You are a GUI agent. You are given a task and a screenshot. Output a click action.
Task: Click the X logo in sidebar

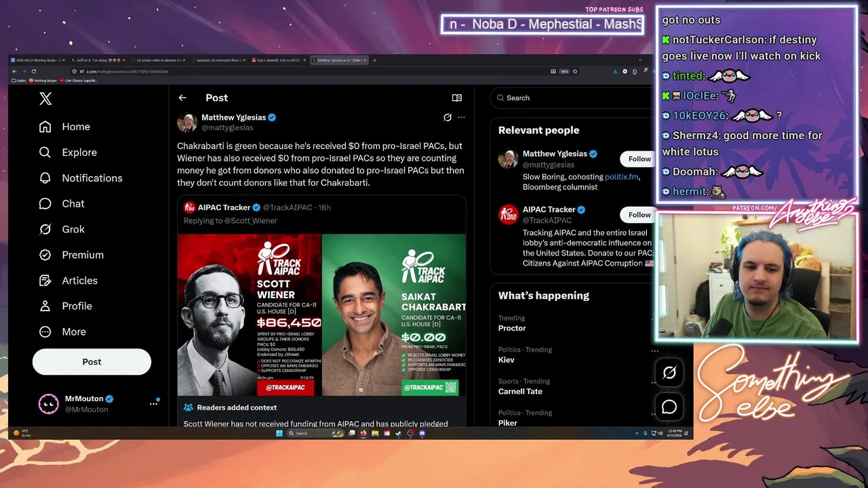(45, 98)
